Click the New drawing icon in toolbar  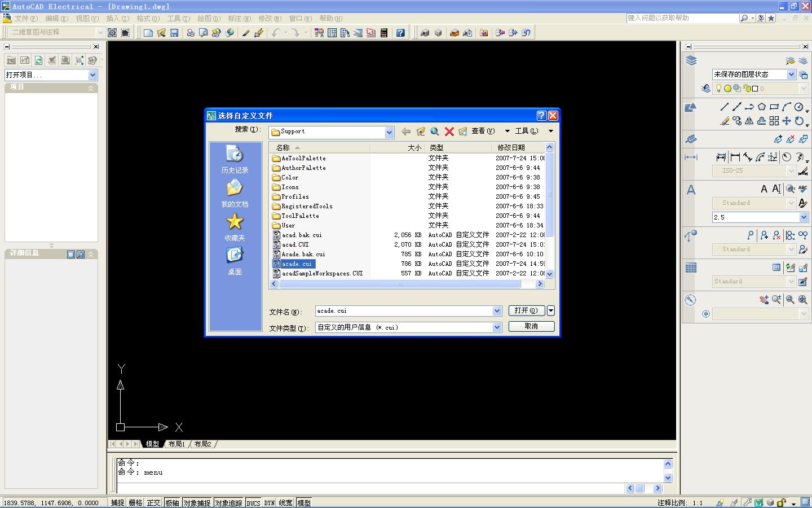[x=148, y=33]
